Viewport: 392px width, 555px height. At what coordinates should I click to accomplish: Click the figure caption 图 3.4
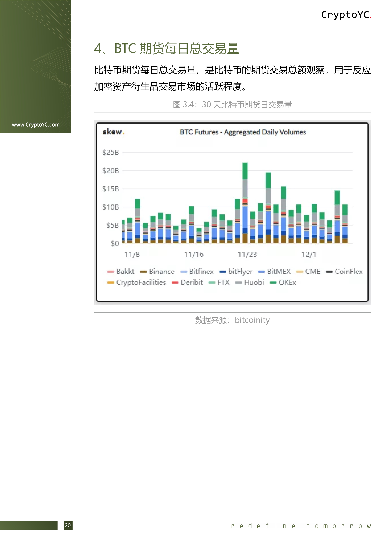coord(232,105)
